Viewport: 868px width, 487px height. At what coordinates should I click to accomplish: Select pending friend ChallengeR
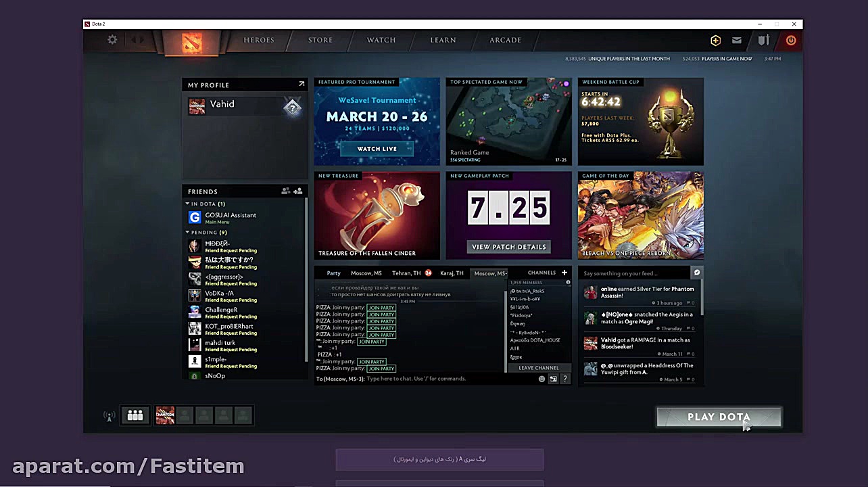click(246, 312)
